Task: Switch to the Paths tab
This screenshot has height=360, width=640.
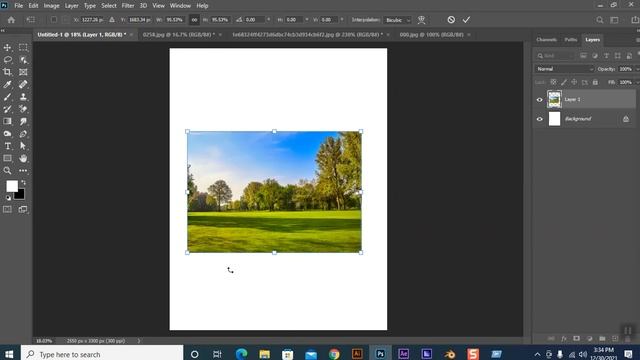Action: click(571, 40)
